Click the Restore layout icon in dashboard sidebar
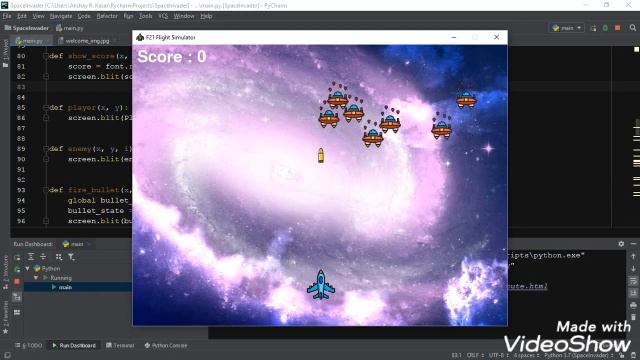640x360 pixels. coord(17,313)
